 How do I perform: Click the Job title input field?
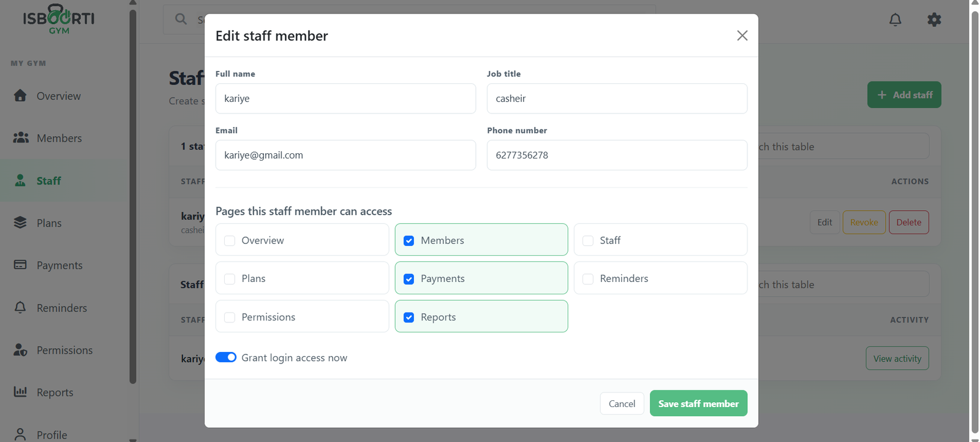coord(617,99)
